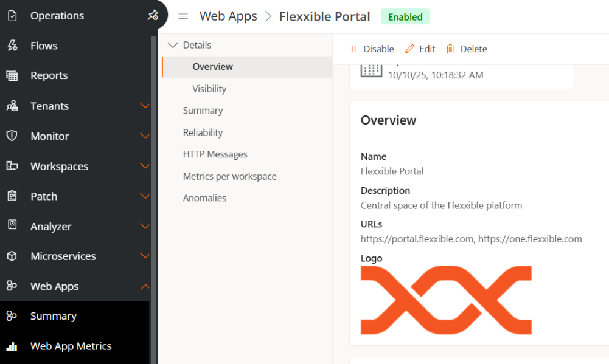Click the Monitor shield icon
The image size is (609, 364).
tap(12, 136)
